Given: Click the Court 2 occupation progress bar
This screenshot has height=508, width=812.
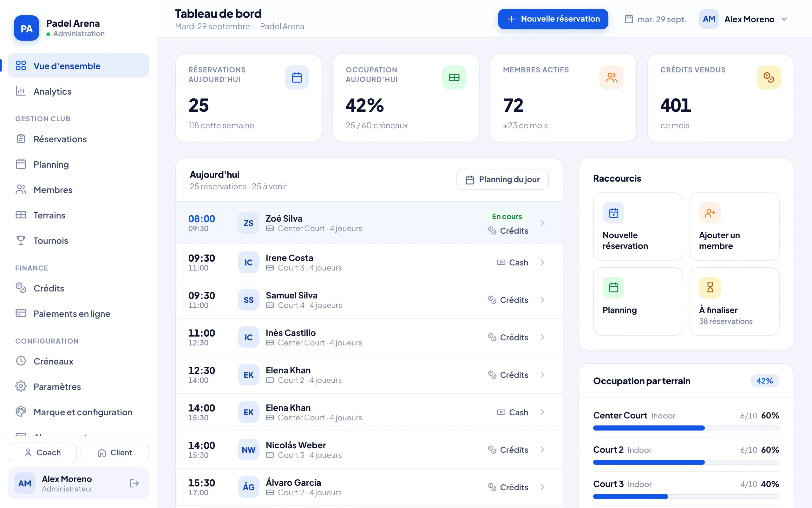Looking at the screenshot, I should [686, 462].
